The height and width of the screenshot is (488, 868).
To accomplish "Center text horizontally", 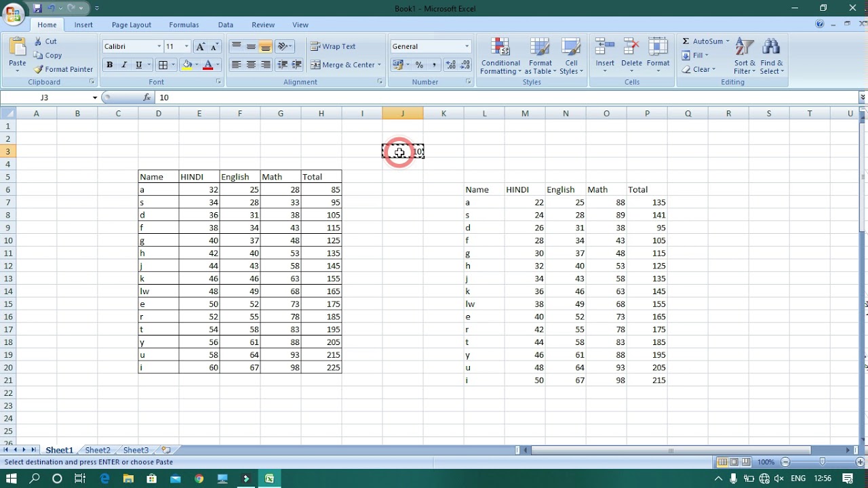I will pos(251,65).
